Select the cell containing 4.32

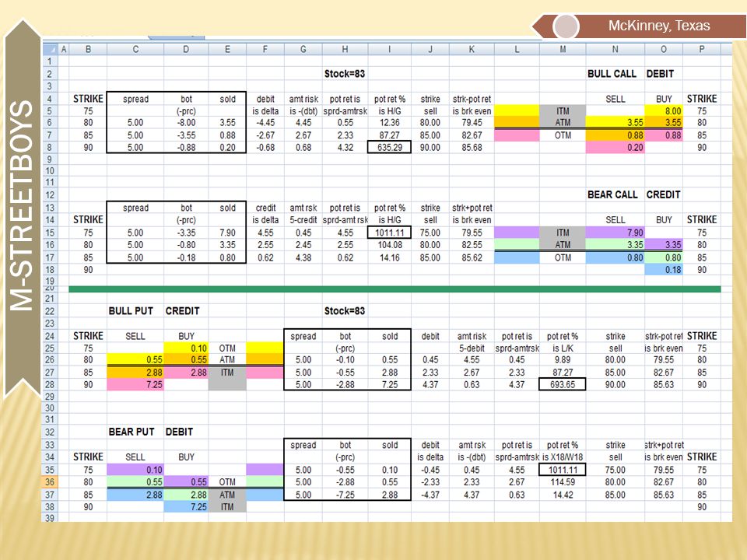tap(345, 147)
